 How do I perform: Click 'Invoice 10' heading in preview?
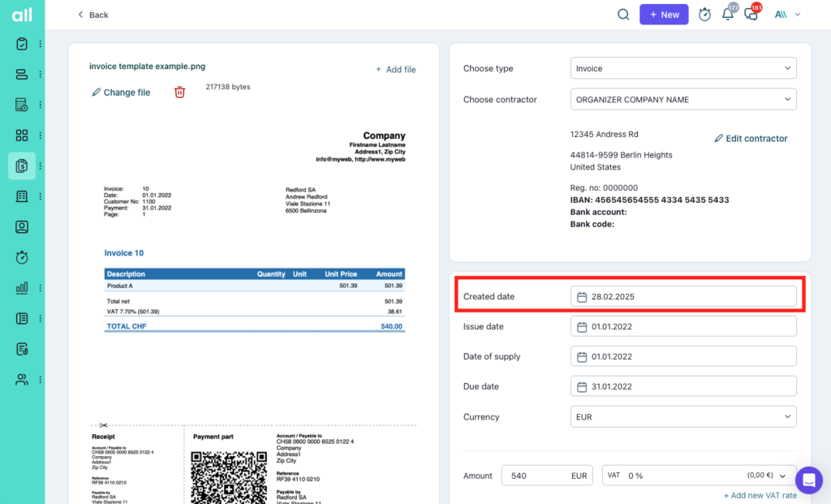(123, 252)
